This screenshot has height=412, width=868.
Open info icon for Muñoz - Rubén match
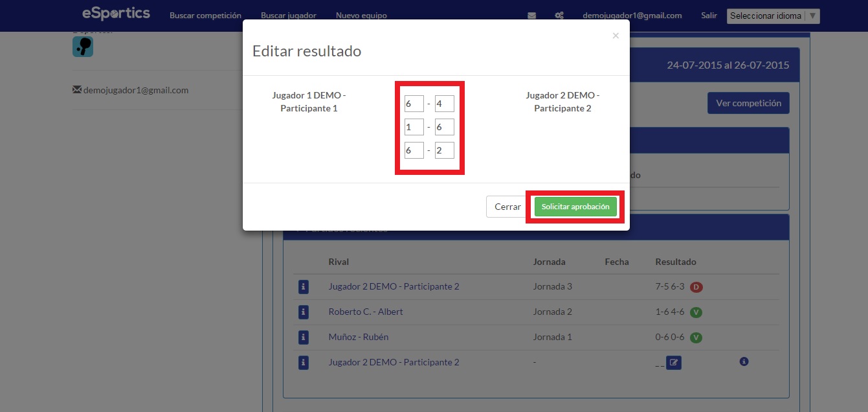(x=304, y=337)
